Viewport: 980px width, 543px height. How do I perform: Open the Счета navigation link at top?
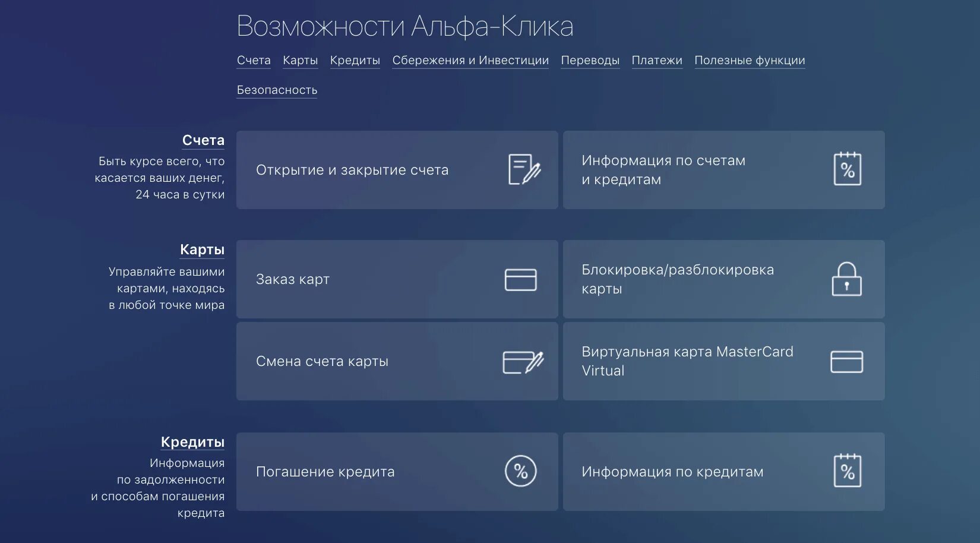tap(254, 61)
